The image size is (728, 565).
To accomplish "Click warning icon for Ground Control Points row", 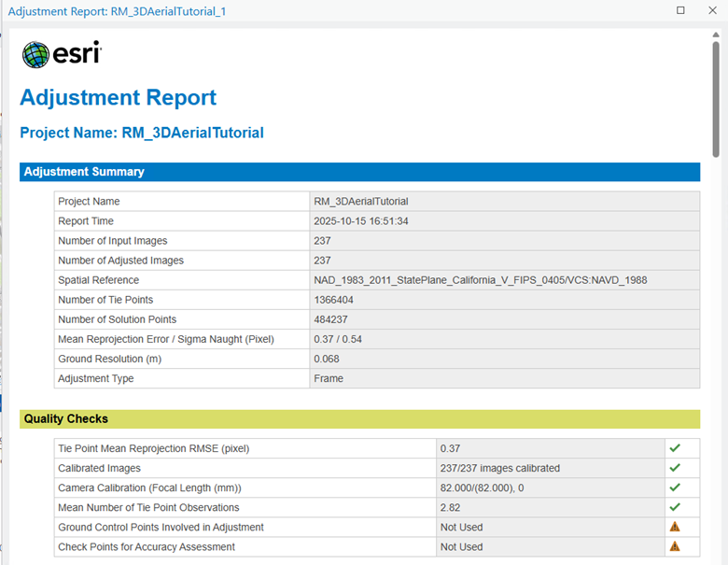I will (675, 527).
